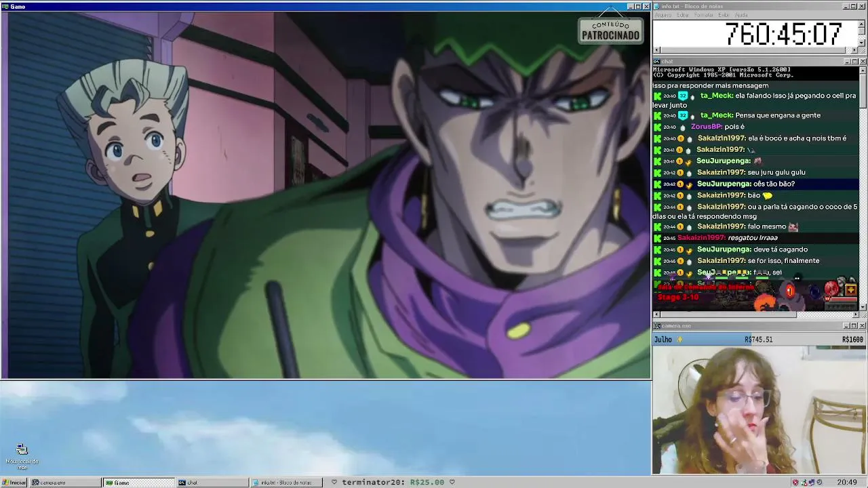The height and width of the screenshot is (488, 868).
Task: Click the 'pois é' chat message
Action: pos(734,127)
